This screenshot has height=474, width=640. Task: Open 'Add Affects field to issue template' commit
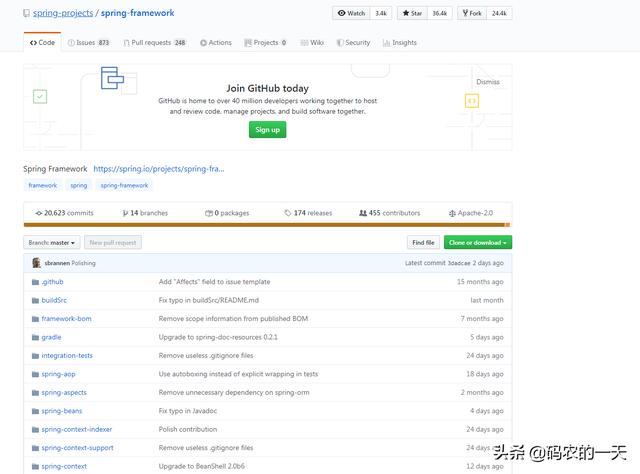pos(214,282)
